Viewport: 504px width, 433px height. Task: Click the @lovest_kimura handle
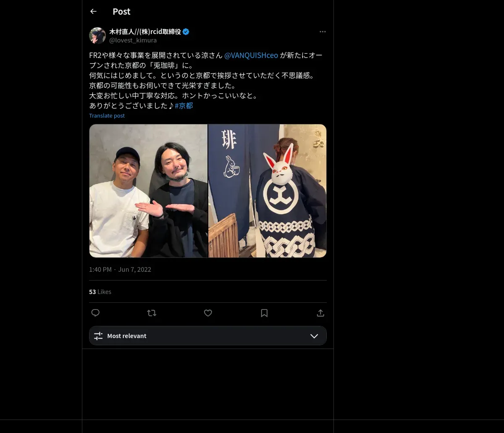click(x=133, y=40)
